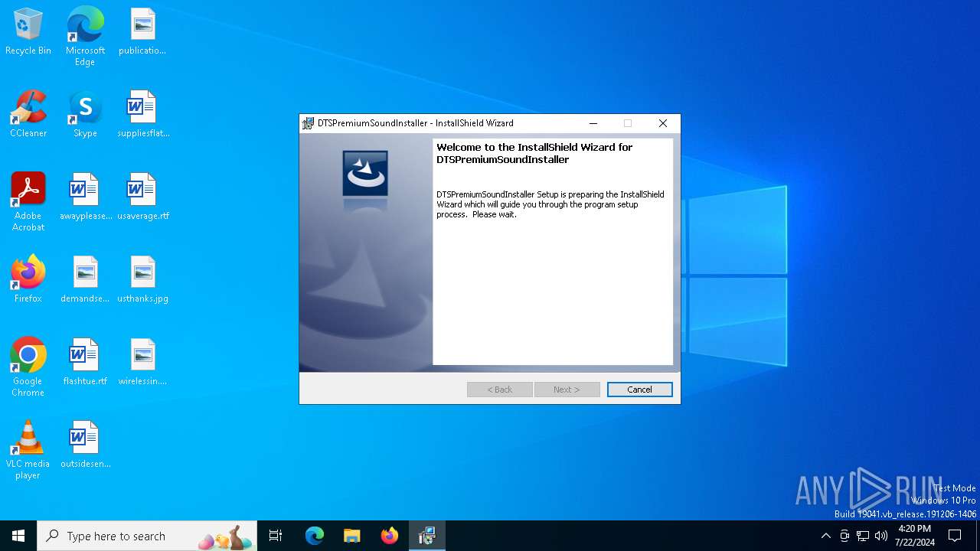Click the wizard welcome heading text
The height and width of the screenshot is (551, 980).
tap(534, 153)
